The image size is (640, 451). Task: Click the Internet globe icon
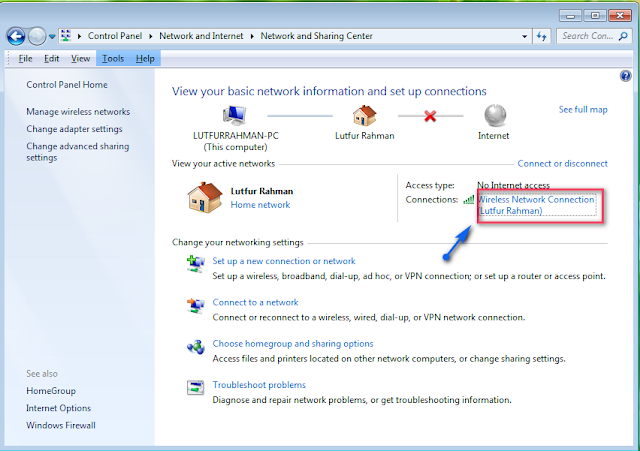pos(495,116)
